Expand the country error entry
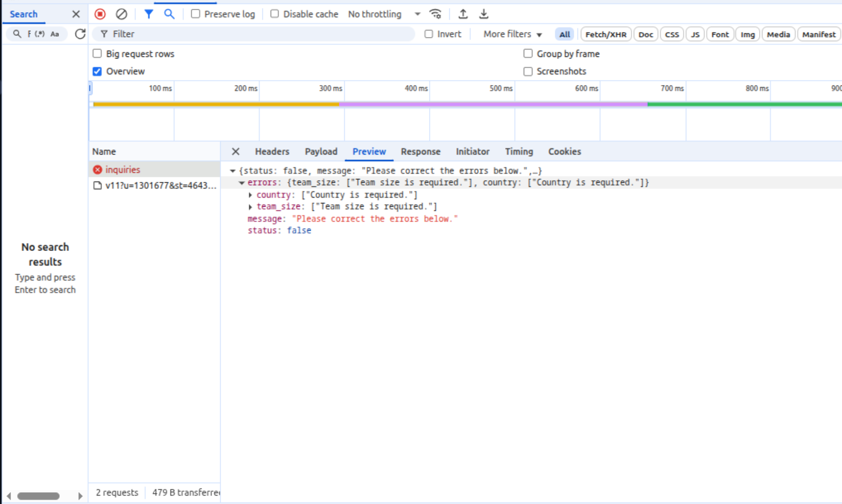842x504 pixels. (250, 195)
